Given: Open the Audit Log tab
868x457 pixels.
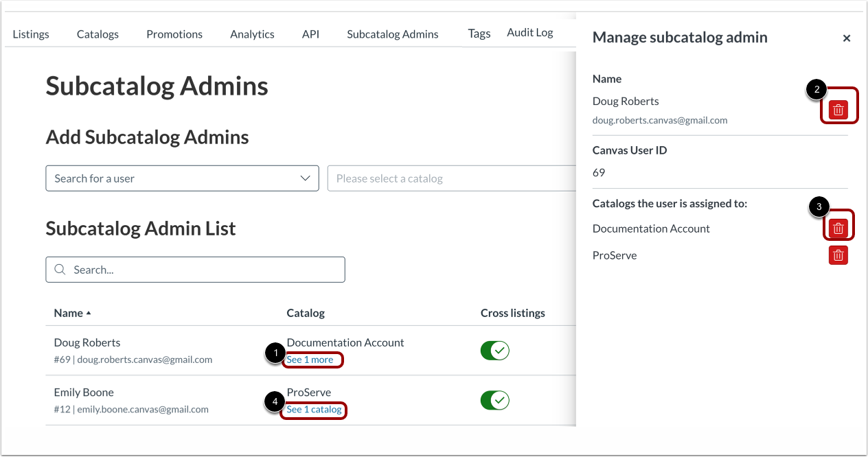Looking at the screenshot, I should pyautogui.click(x=529, y=32).
